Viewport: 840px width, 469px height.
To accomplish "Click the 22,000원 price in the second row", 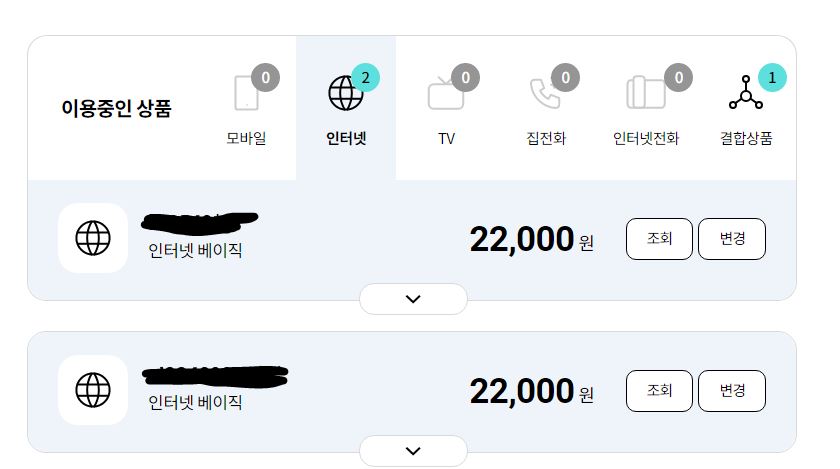I will [x=531, y=392].
